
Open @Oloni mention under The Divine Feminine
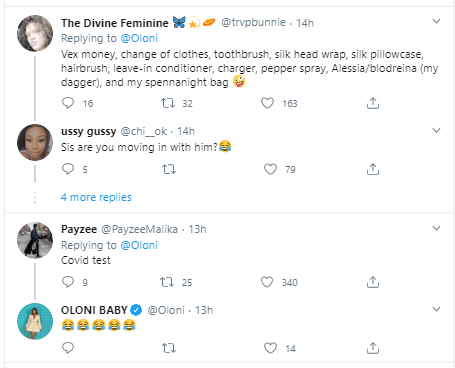139,38
